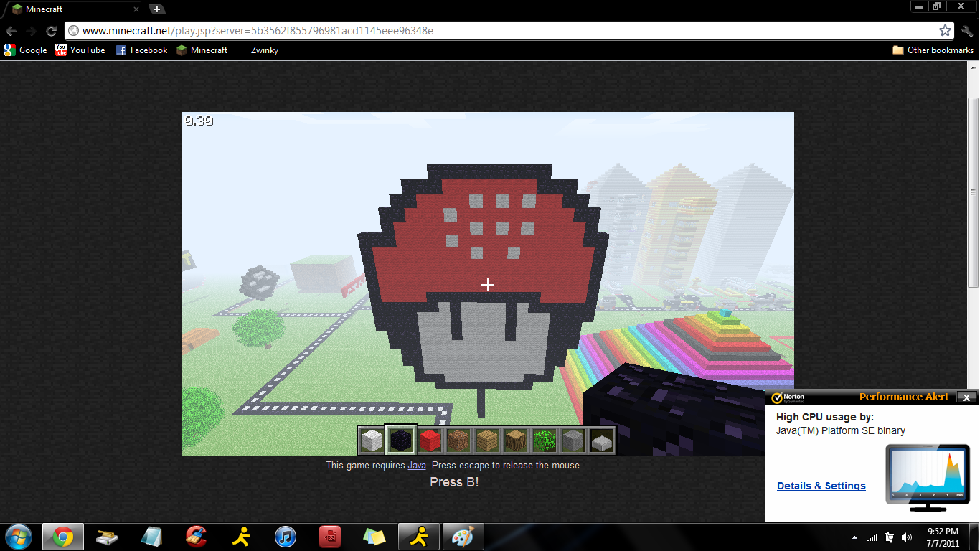Click the CPU usage monitor graphic

(x=926, y=476)
